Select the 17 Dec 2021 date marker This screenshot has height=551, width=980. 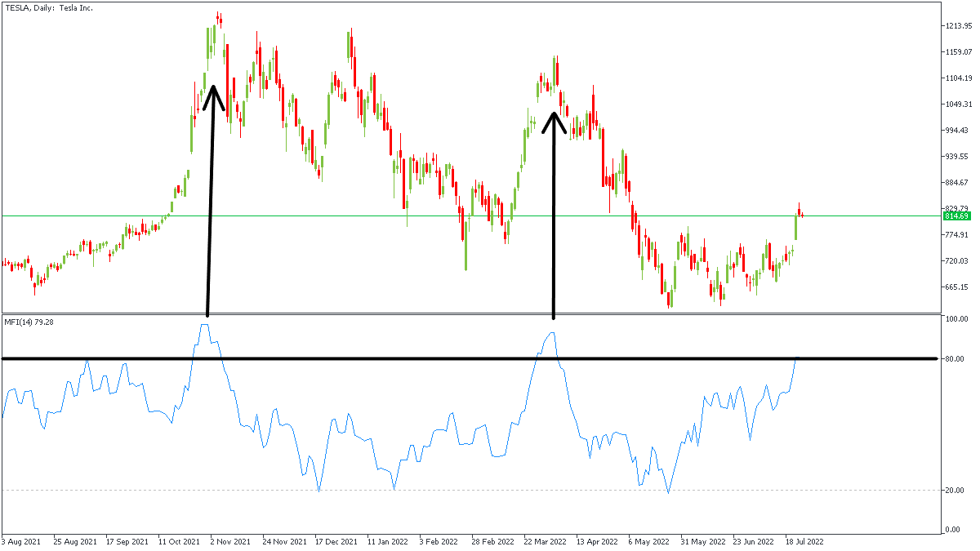tap(336, 541)
